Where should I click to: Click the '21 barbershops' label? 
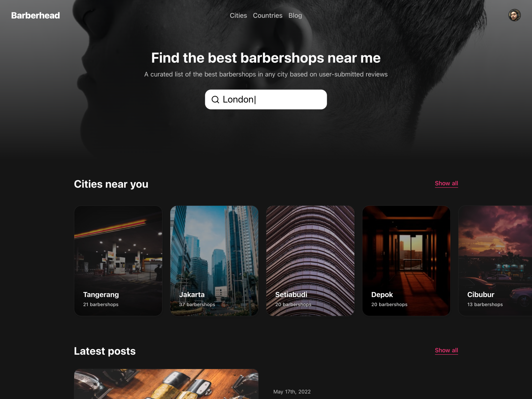pyautogui.click(x=101, y=304)
